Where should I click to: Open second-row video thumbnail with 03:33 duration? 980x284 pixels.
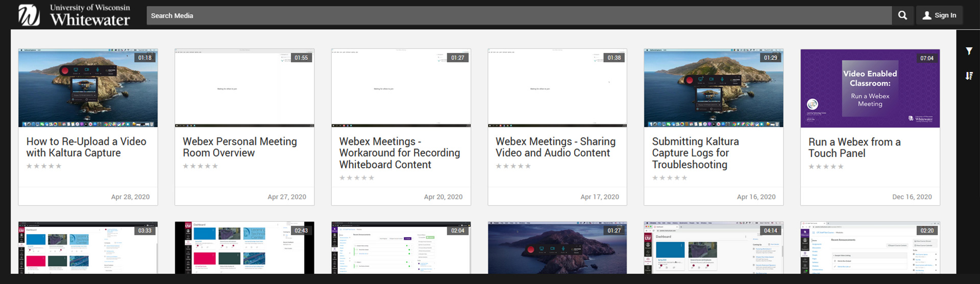[88, 248]
